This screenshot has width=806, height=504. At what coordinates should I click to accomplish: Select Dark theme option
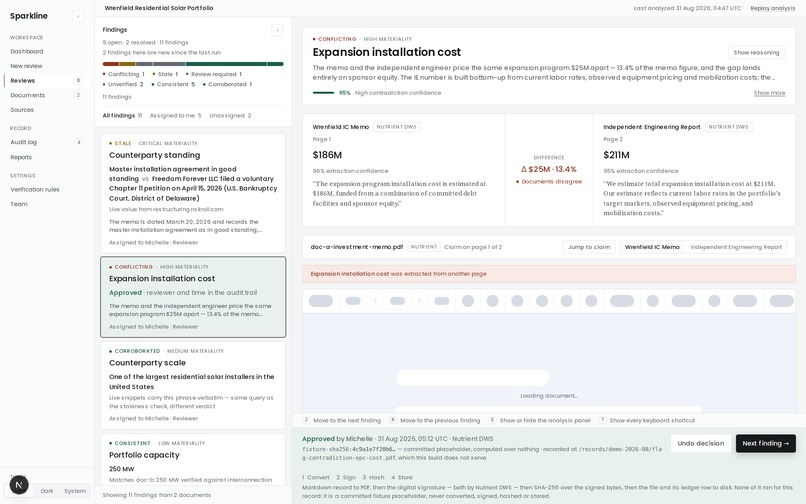(x=47, y=491)
